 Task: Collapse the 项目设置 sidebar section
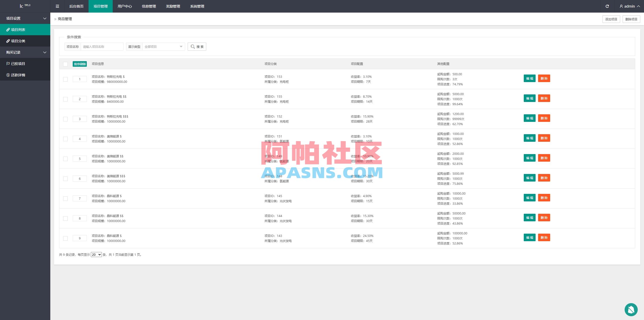click(25, 18)
